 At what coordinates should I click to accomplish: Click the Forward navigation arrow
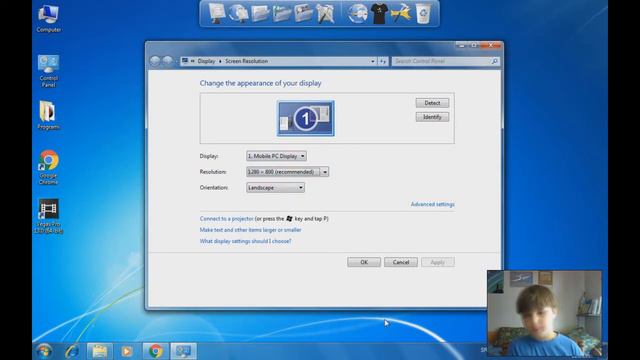click(167, 61)
